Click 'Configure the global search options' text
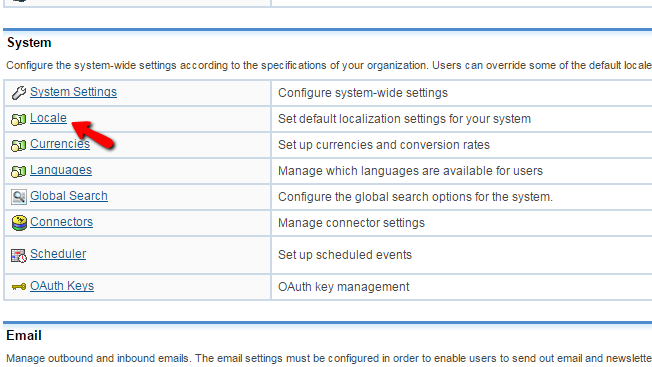Viewport: 652px width, 367px height. [415, 197]
